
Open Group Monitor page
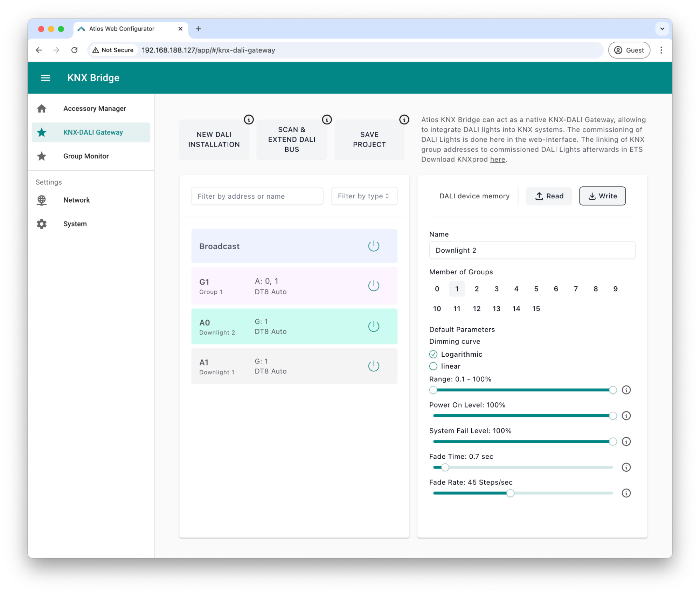click(91, 156)
